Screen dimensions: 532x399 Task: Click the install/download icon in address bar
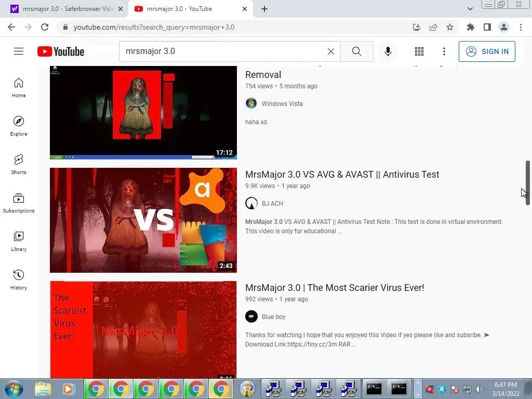[417, 27]
